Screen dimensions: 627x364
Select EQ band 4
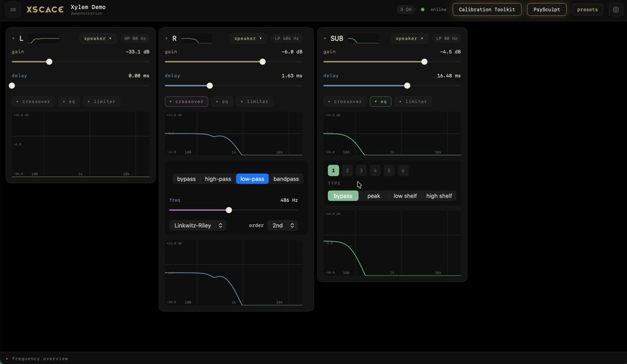tap(375, 170)
